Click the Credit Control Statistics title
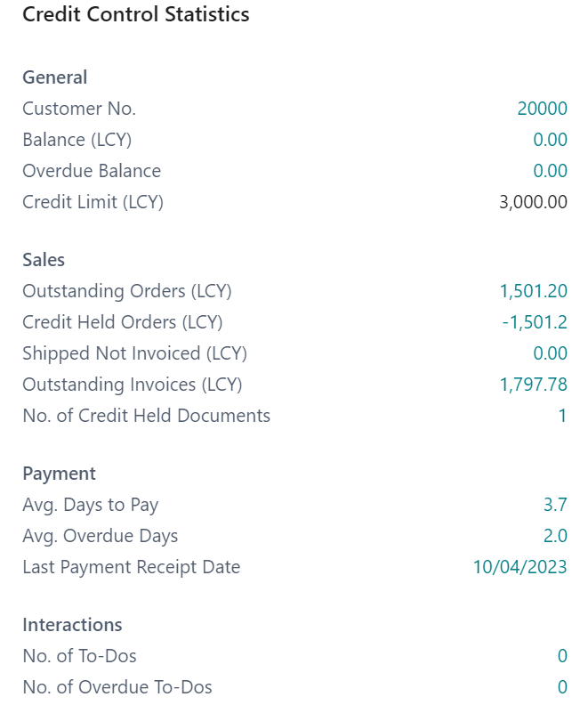The width and height of the screenshot is (588, 705). pyautogui.click(x=135, y=14)
